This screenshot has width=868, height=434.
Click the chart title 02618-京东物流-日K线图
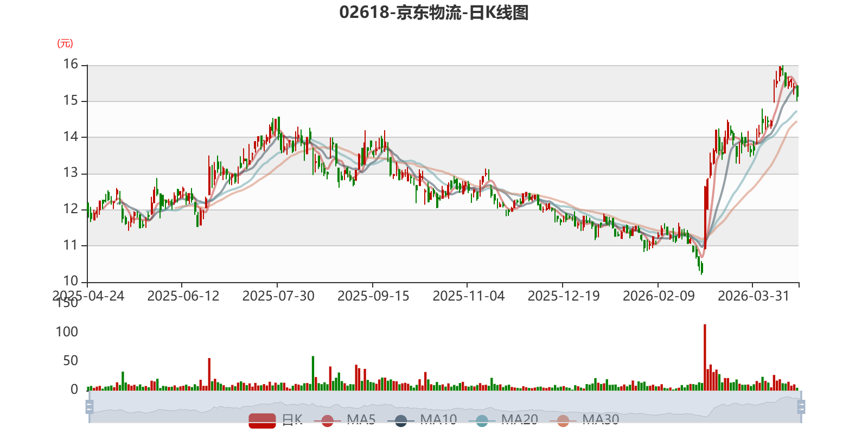434,12
